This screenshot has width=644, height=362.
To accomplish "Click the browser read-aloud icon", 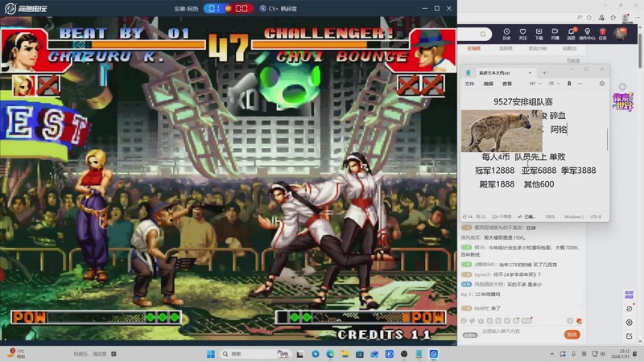I will click(579, 17).
